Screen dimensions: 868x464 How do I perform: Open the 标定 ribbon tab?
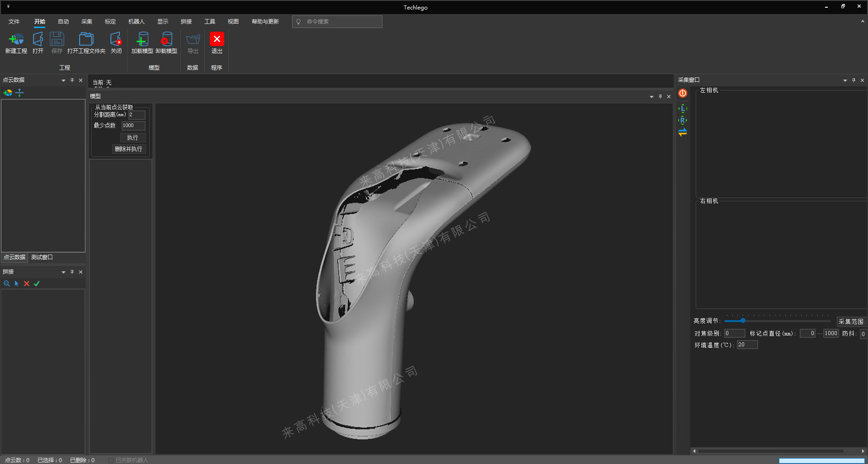[110, 22]
